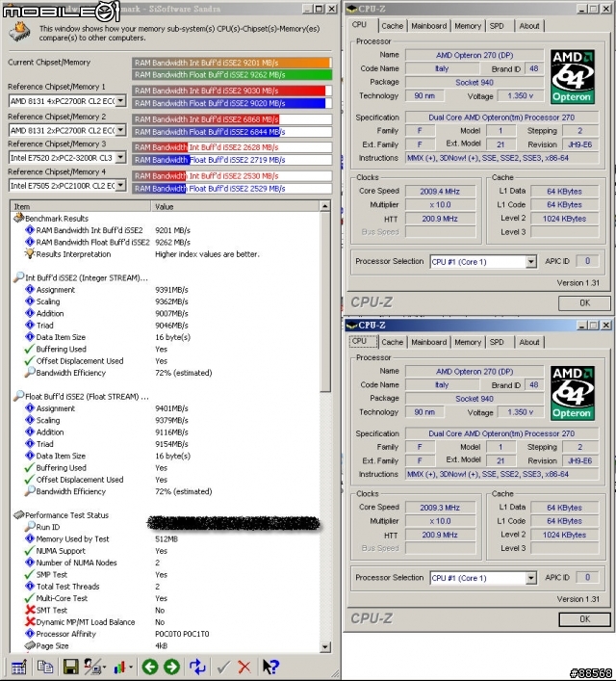Click the results list scrollbar thumb
This screenshot has width=616, height=681.
pos(325,301)
